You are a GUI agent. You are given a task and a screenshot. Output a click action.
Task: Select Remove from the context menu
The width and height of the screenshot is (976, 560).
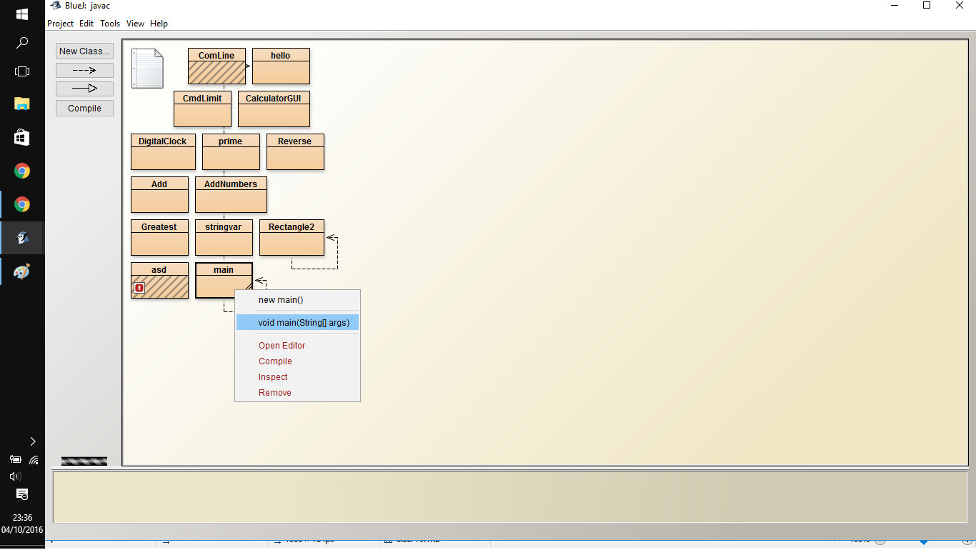275,392
